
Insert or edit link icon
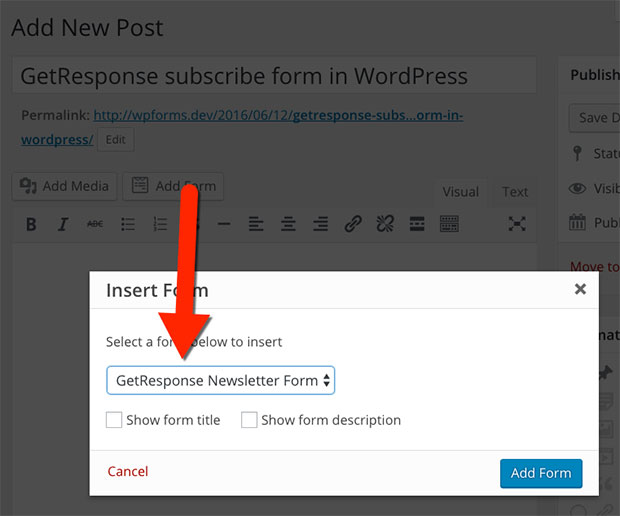point(353,224)
